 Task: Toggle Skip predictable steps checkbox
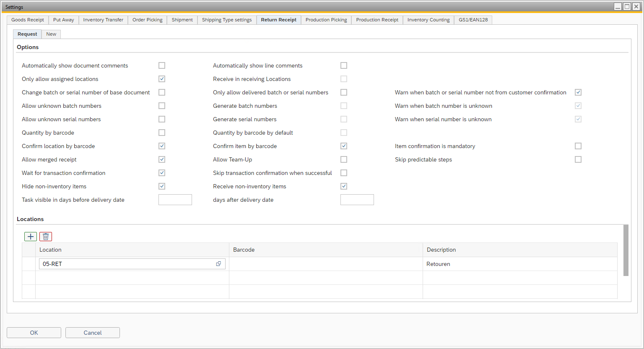578,159
